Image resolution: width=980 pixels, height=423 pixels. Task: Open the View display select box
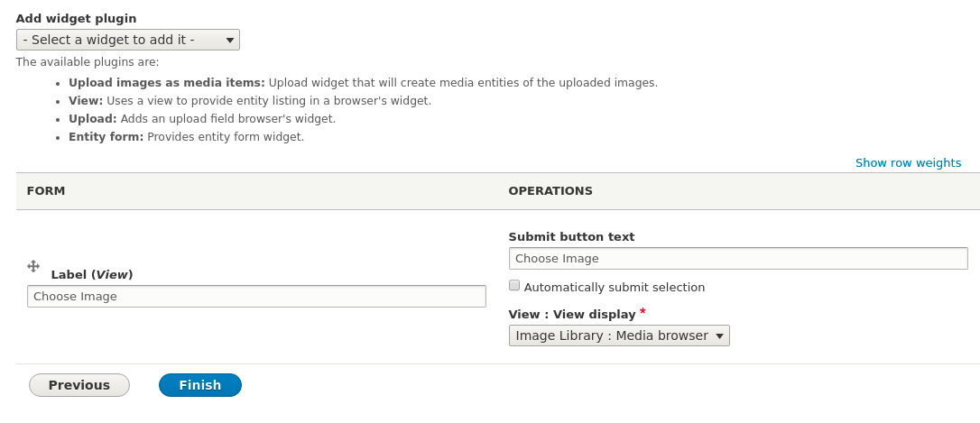(619, 336)
